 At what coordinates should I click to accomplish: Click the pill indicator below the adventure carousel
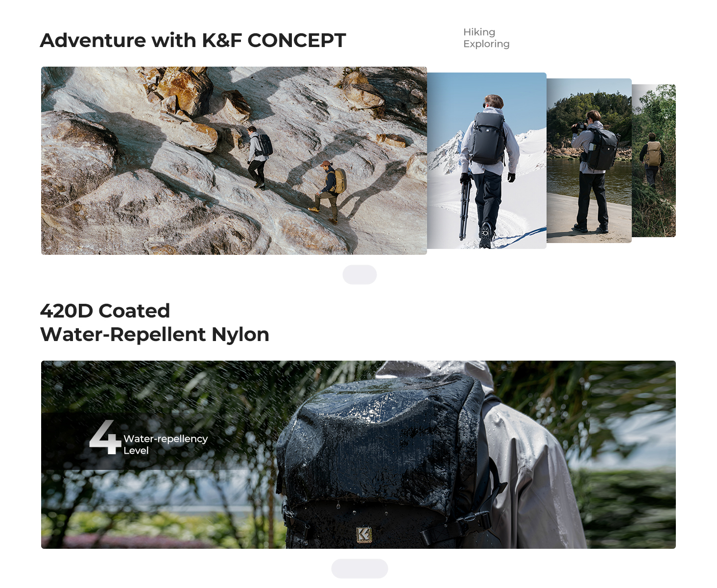coord(359,274)
